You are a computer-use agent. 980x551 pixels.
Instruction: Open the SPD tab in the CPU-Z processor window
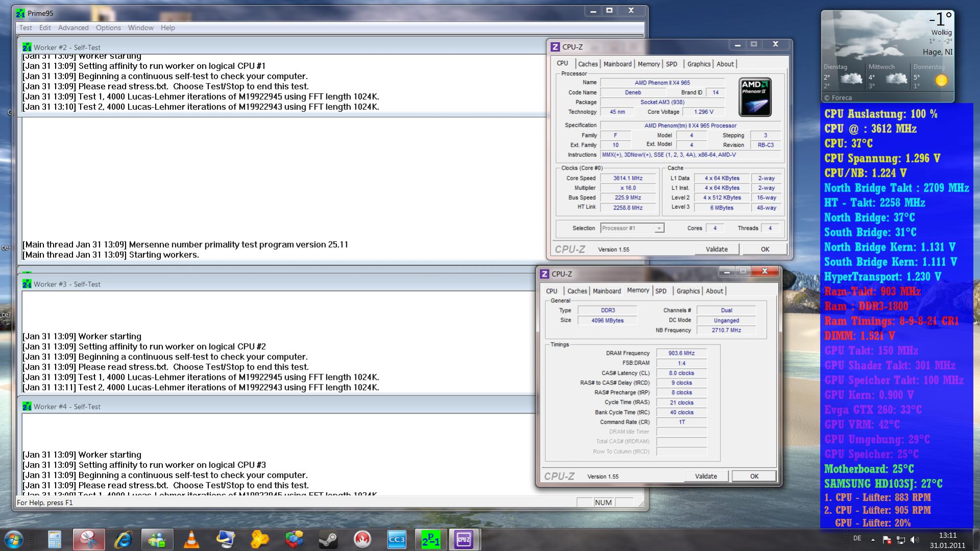pyautogui.click(x=672, y=64)
